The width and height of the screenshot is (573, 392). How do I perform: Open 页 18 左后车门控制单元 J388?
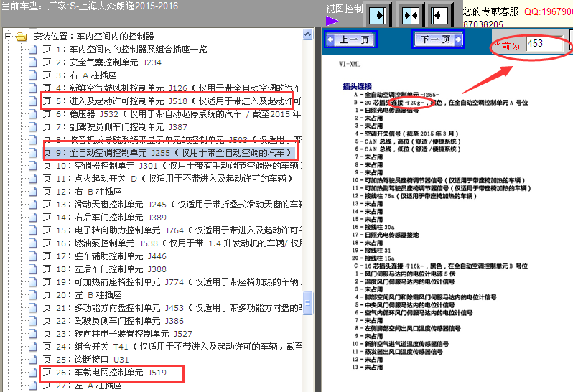105,269
